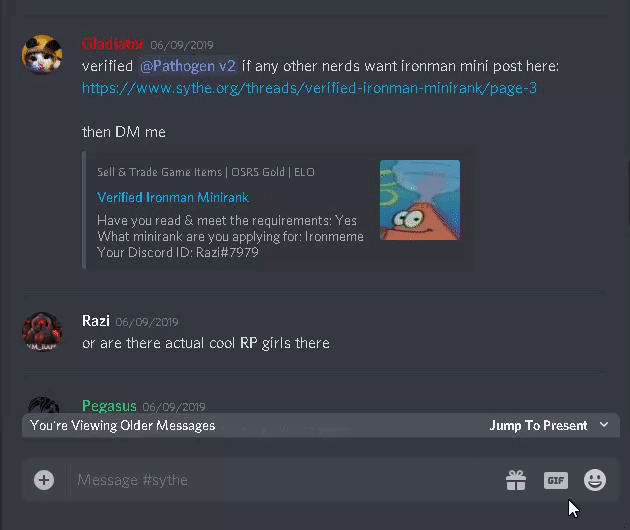Open the GIF picker
The width and height of the screenshot is (630, 530).
[556, 480]
